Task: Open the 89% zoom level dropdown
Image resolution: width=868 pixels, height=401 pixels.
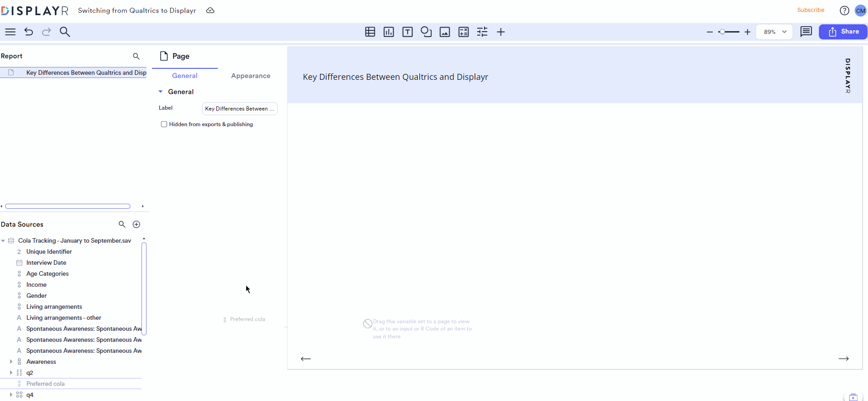Action: pyautogui.click(x=774, y=32)
